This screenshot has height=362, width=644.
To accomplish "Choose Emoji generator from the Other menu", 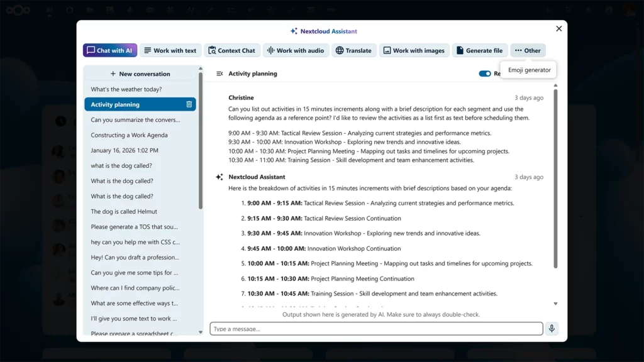I will coord(529,70).
